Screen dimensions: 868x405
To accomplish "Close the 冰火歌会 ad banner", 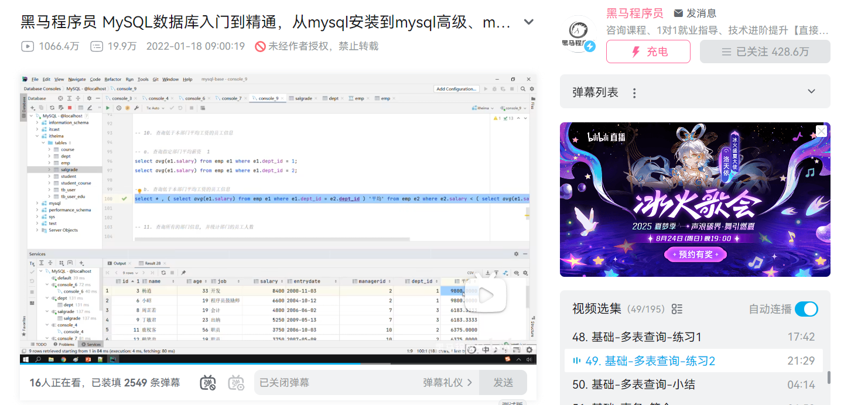I will [x=821, y=131].
